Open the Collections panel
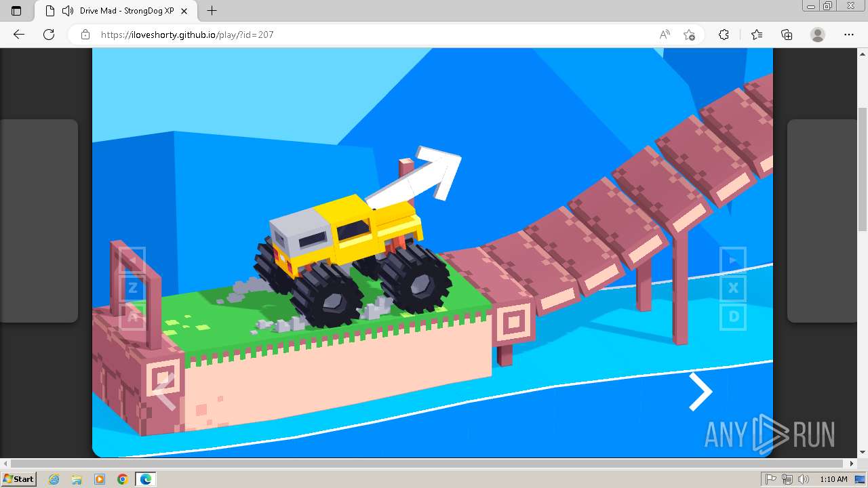Image resolution: width=868 pixels, height=488 pixels. tap(787, 35)
